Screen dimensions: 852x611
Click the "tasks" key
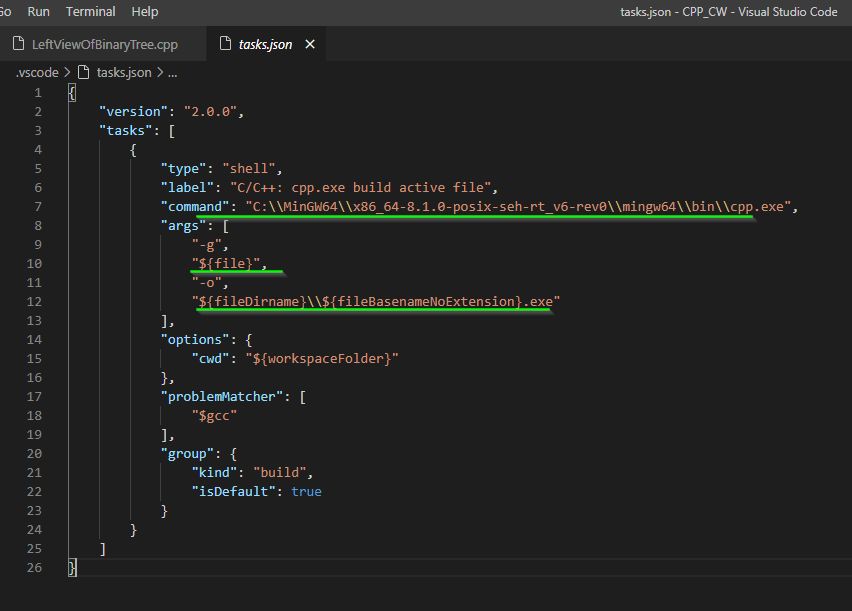click(126, 130)
